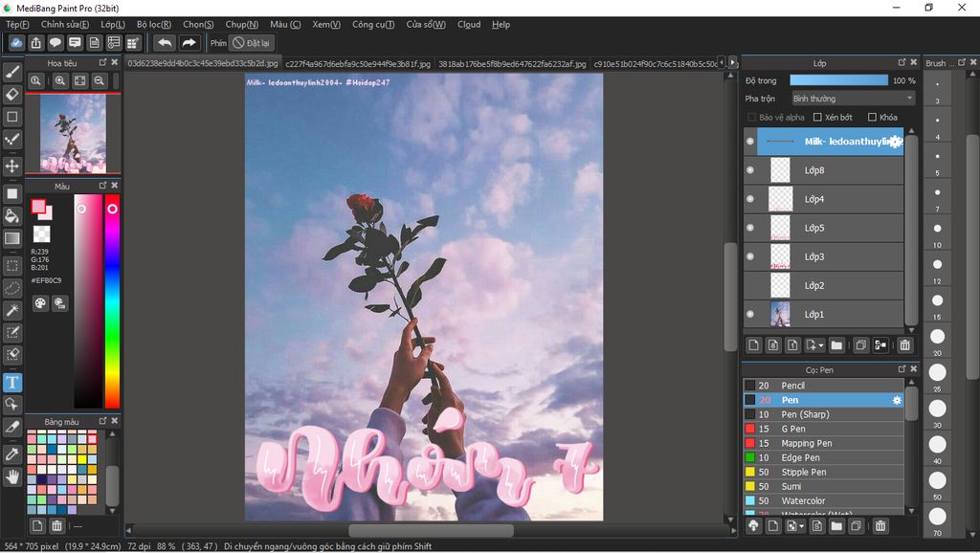Pick a hue on the rainbow bar
Screen dimensions: 980x553
tap(112, 301)
